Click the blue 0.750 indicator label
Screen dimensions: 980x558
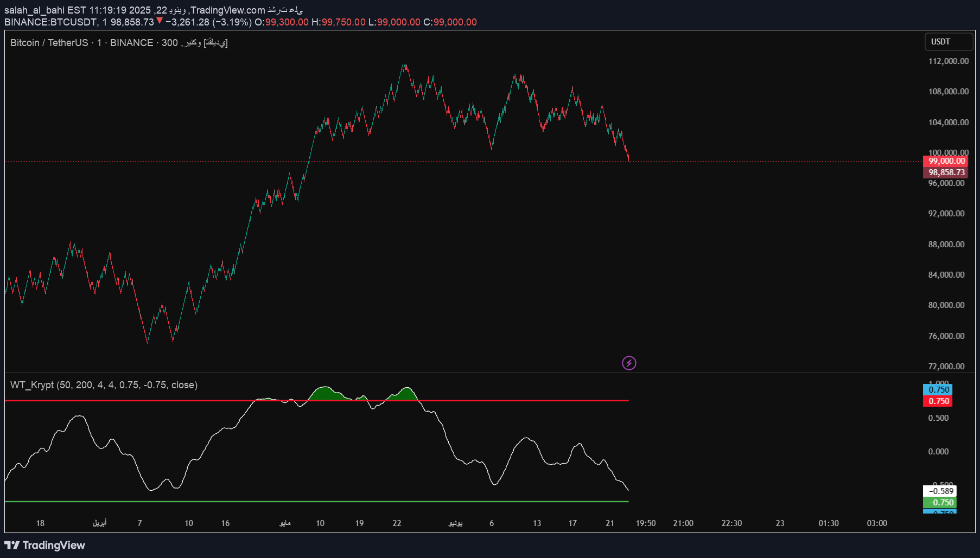click(938, 390)
